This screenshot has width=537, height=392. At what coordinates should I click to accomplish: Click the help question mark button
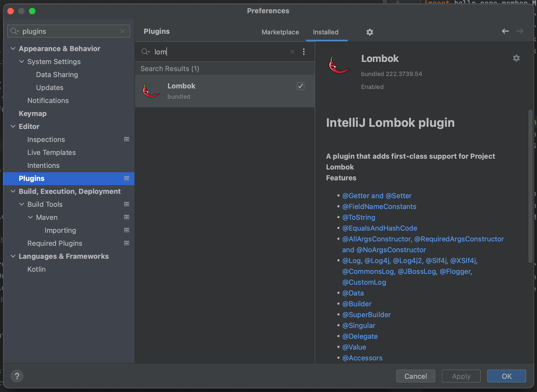pos(17,376)
